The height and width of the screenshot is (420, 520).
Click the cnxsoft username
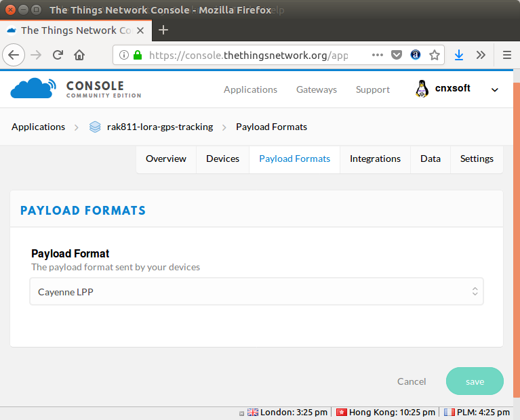point(452,88)
